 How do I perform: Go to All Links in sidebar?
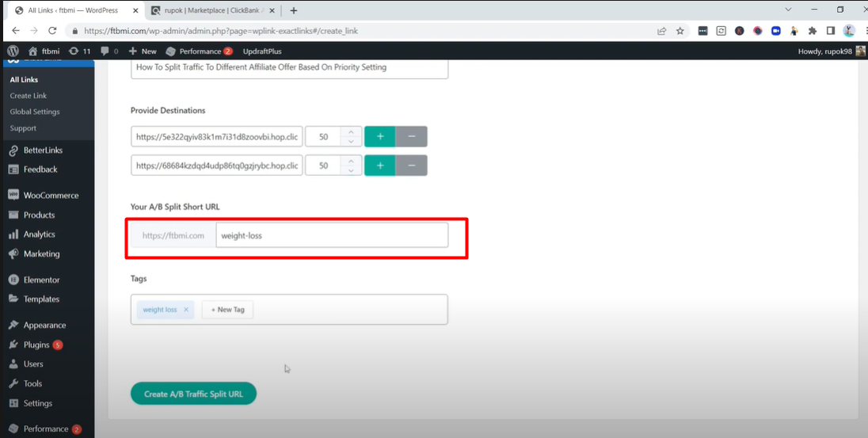[x=24, y=80]
